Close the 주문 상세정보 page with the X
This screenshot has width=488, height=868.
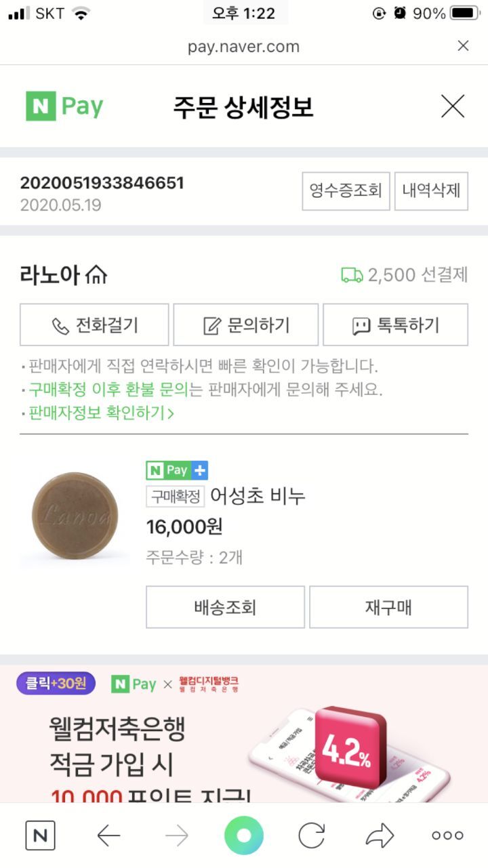452,107
